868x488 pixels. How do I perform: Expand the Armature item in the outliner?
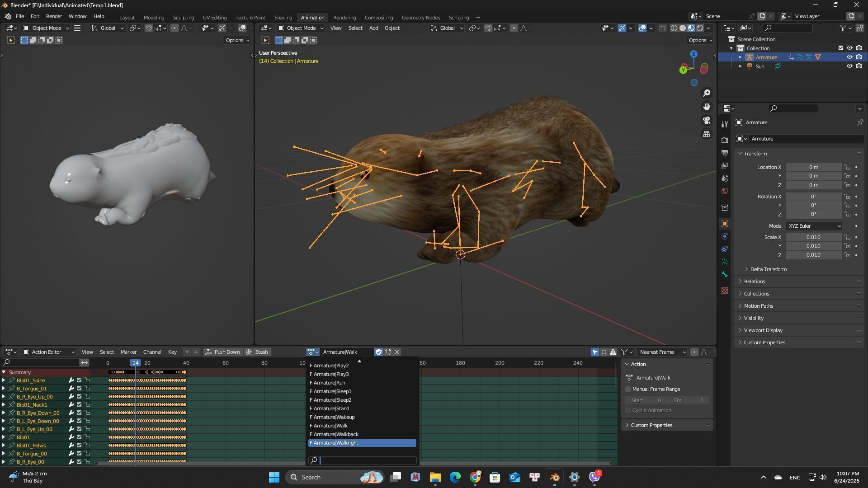(x=741, y=57)
